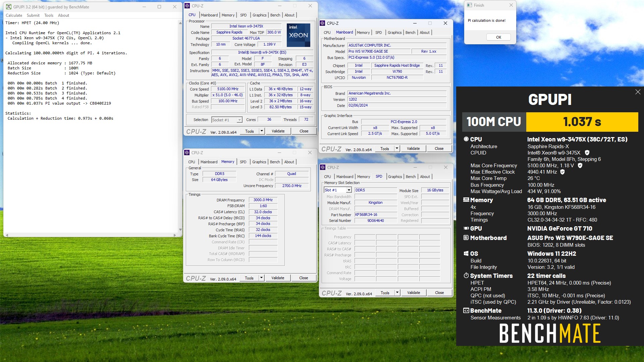Open the Submit menu in GPUPI
The width and height of the screenshot is (644, 362).
pyautogui.click(x=33, y=15)
